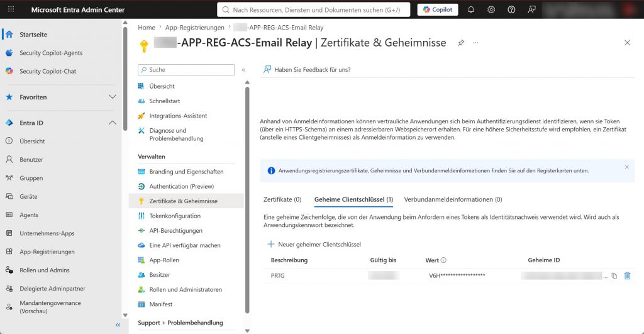
Task: Select the Geheime Clientschlüssel (1) tab
Action: point(353,199)
